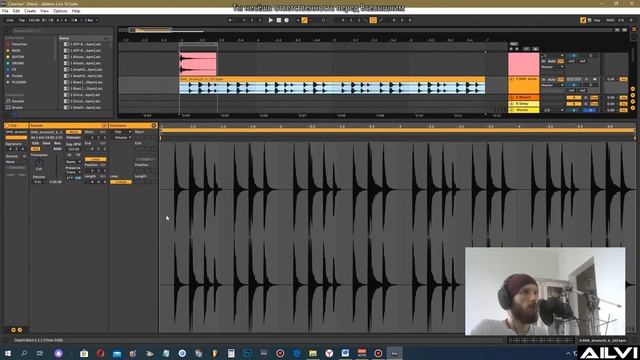Open the MIDI map mode switch
This screenshot has width=640, height=360.
[610, 20]
